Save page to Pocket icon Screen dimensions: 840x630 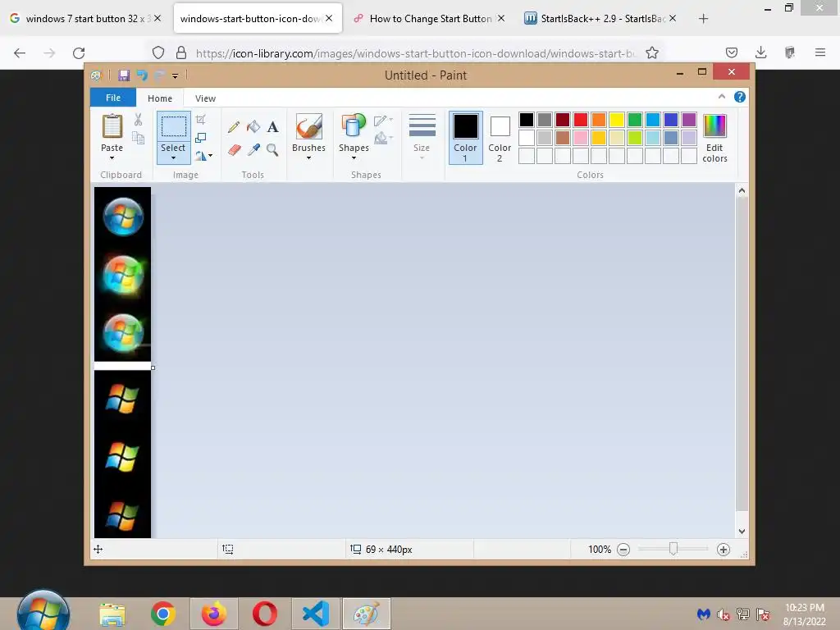coord(731,52)
